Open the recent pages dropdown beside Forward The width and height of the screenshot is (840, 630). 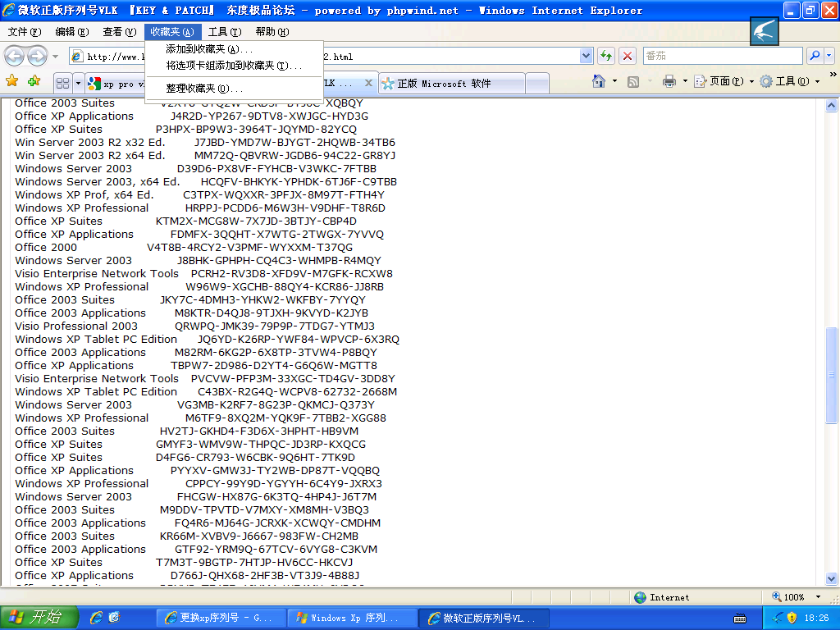(x=55, y=57)
